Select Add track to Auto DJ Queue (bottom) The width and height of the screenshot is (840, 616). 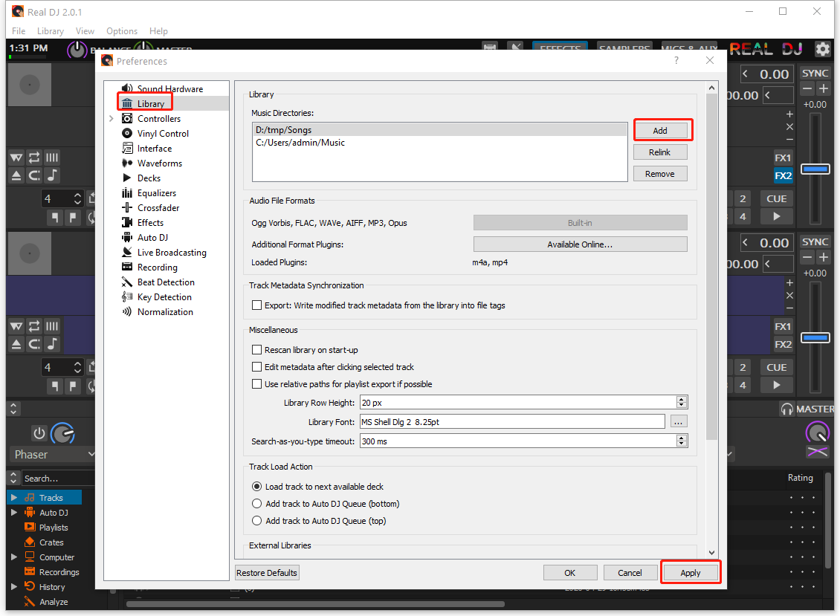coord(257,503)
